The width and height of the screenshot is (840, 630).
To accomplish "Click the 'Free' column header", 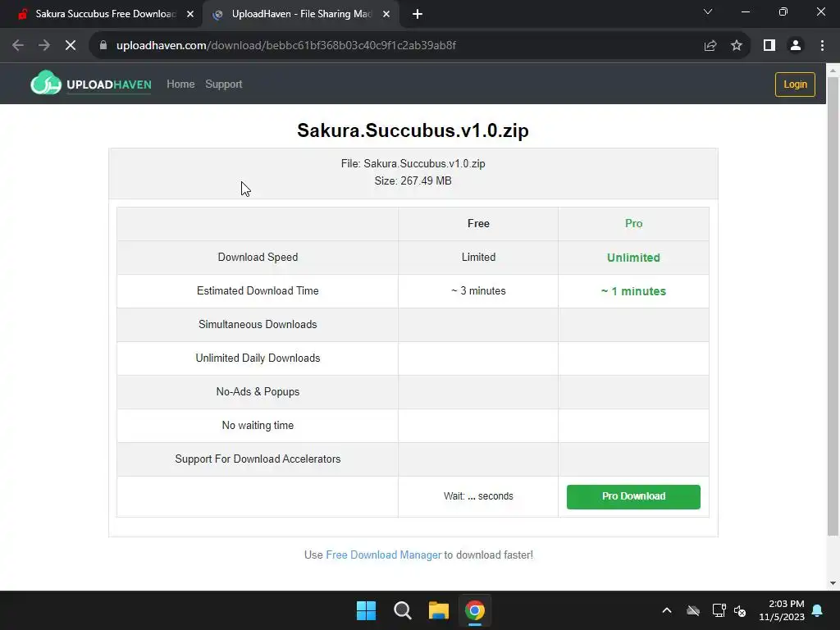I will [x=478, y=223].
